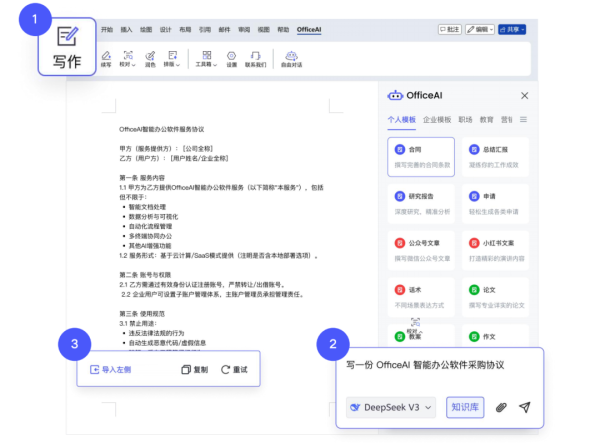600x443 pixels.
Task: Click 导入左侧 to import into document
Action: coord(111,370)
